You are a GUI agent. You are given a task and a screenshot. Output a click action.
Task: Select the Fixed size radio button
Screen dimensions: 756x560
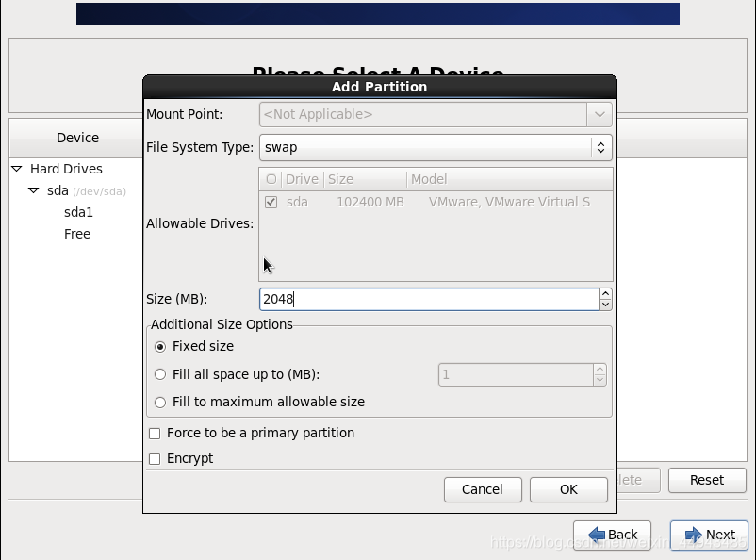point(160,347)
